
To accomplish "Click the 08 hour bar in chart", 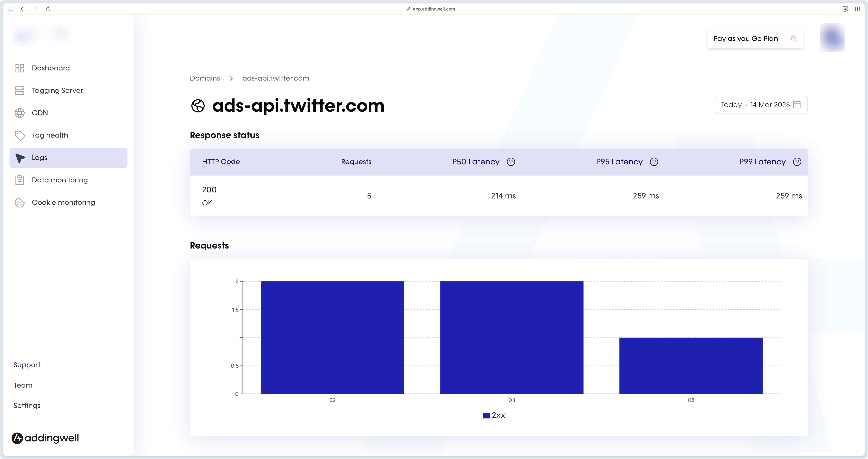I will click(x=691, y=366).
